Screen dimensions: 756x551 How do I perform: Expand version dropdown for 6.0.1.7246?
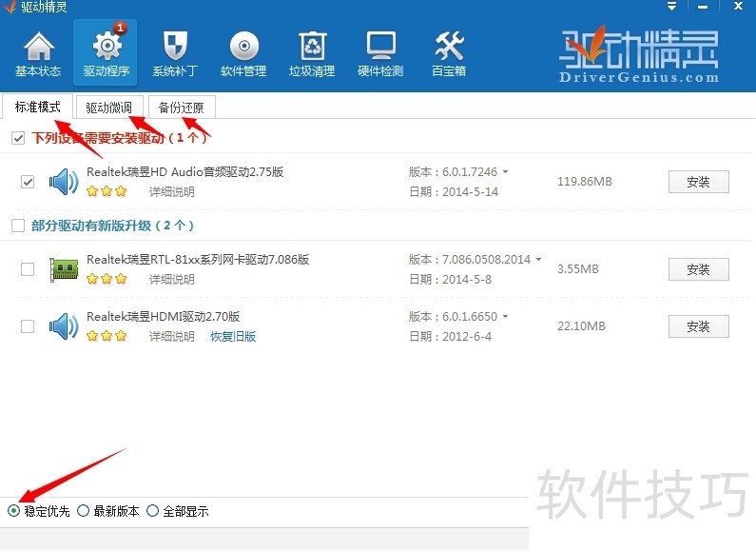pos(505,171)
